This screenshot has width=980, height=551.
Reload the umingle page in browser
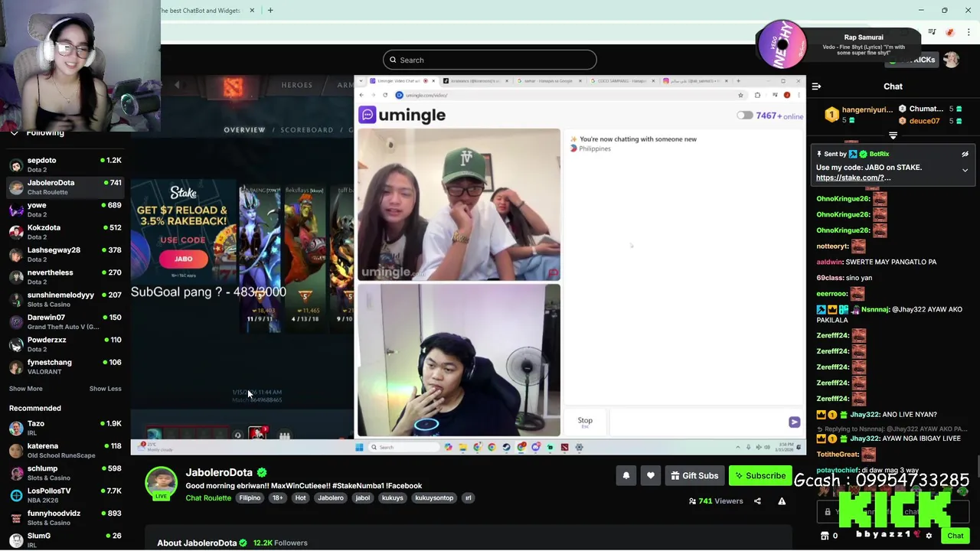pos(385,95)
